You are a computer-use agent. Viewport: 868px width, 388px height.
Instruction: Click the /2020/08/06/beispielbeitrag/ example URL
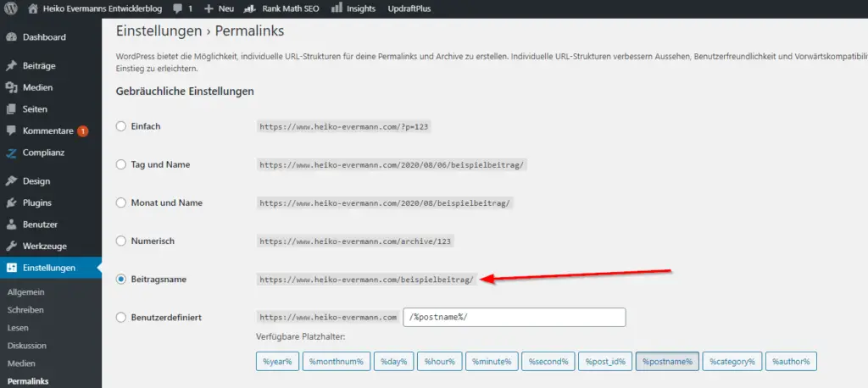coord(392,164)
